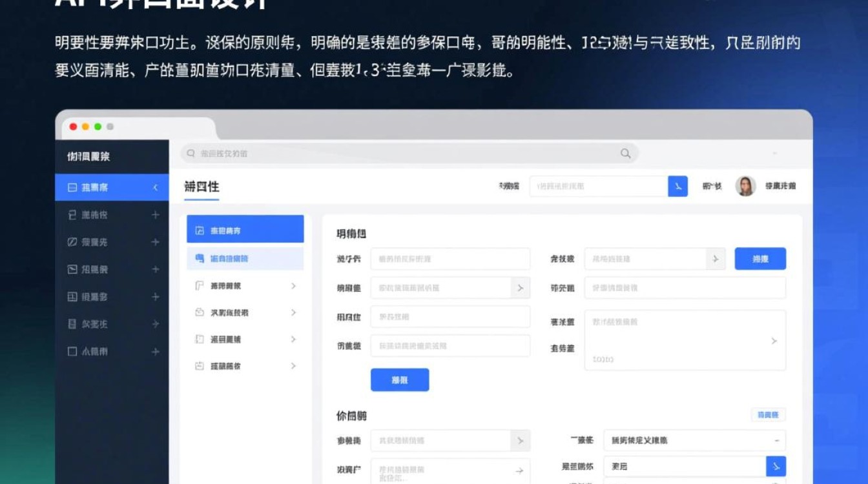Screen dimensions: 868x484
Task: Click inside the global search input field
Action: pyautogui.click(x=387, y=154)
